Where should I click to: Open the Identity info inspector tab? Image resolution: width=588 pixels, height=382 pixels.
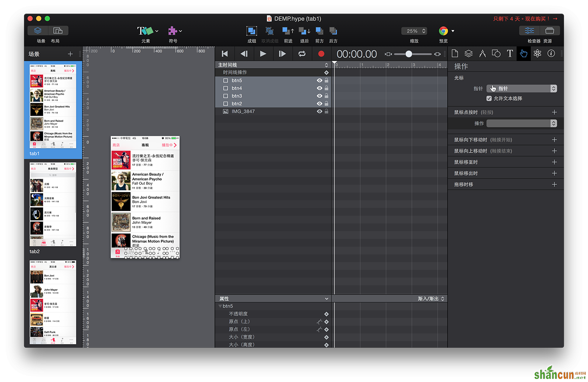coord(551,53)
